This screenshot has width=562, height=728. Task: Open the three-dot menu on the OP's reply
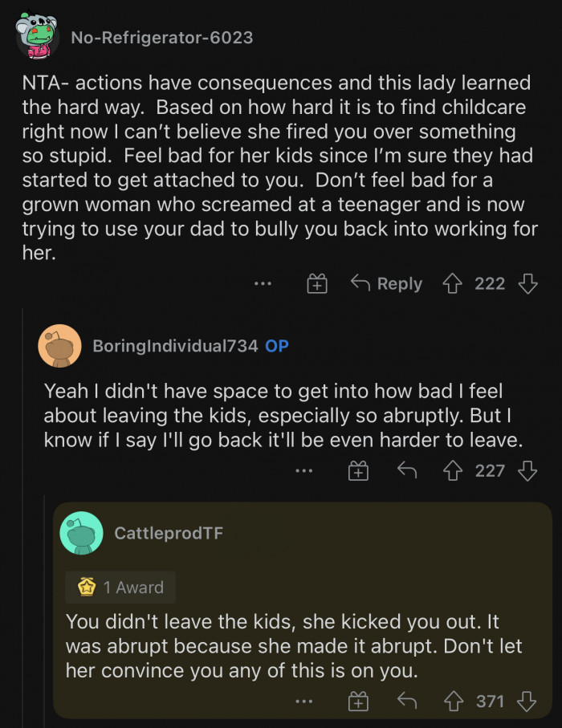[x=304, y=470]
